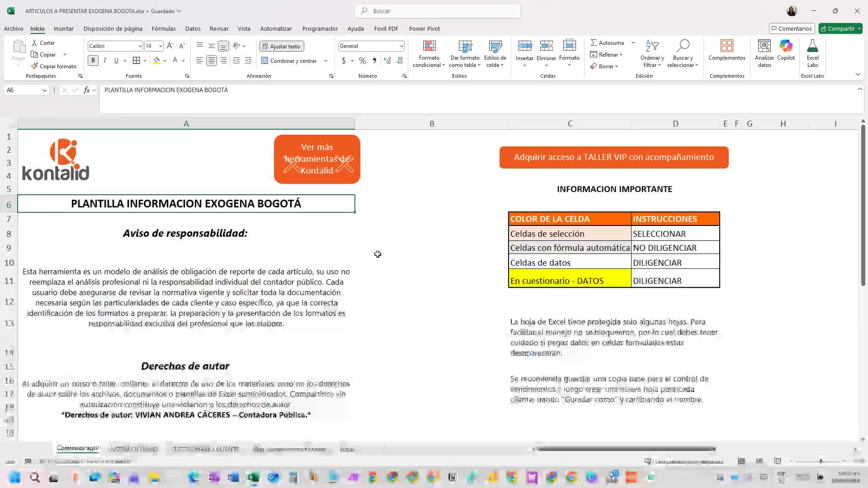
Task: Switch to Insertar tab
Action: [63, 28]
